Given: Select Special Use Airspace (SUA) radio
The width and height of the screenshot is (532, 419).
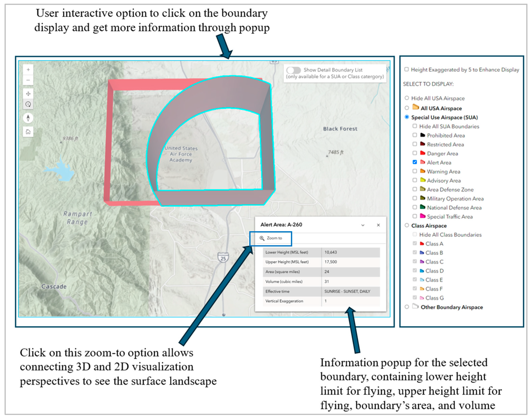Looking at the screenshot, I should [407, 117].
